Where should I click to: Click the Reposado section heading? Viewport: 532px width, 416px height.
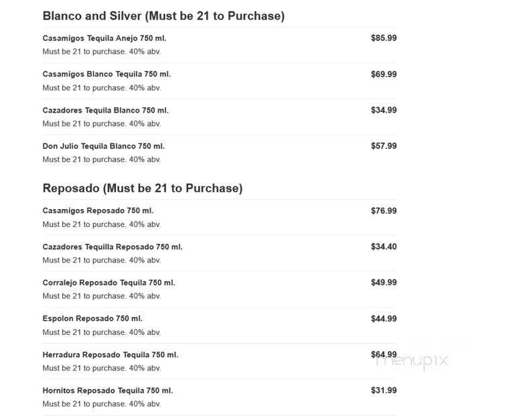[142, 188]
